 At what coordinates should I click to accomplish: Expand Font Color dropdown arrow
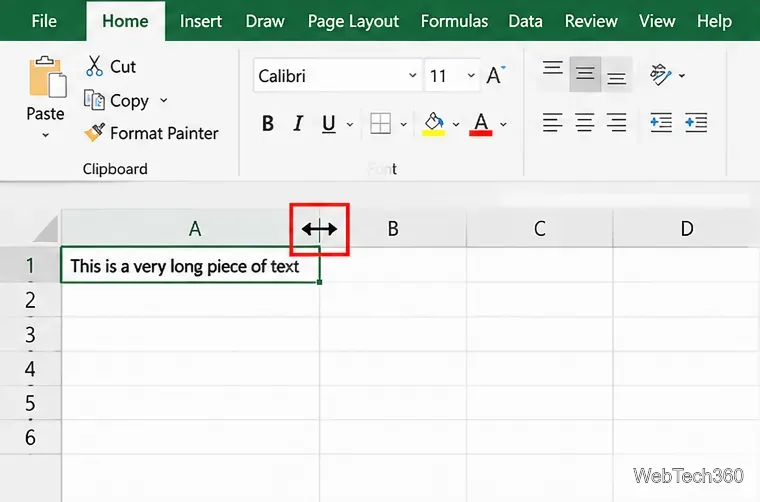click(x=503, y=125)
